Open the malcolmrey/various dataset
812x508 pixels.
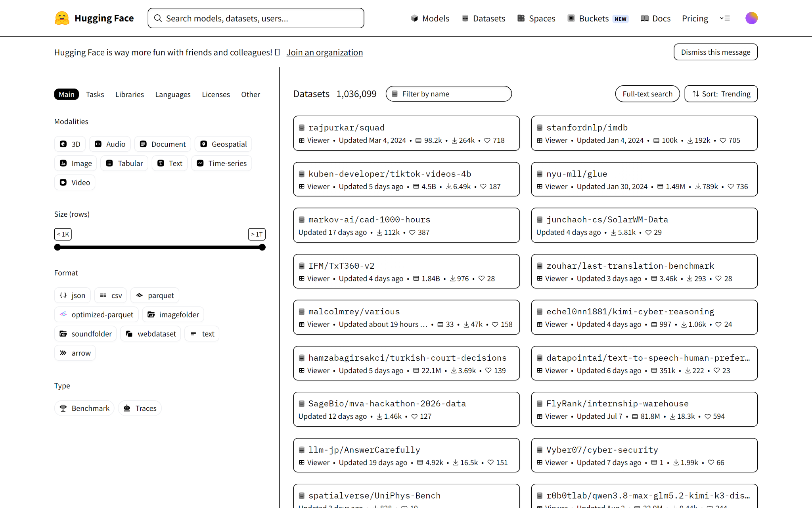coord(406,317)
